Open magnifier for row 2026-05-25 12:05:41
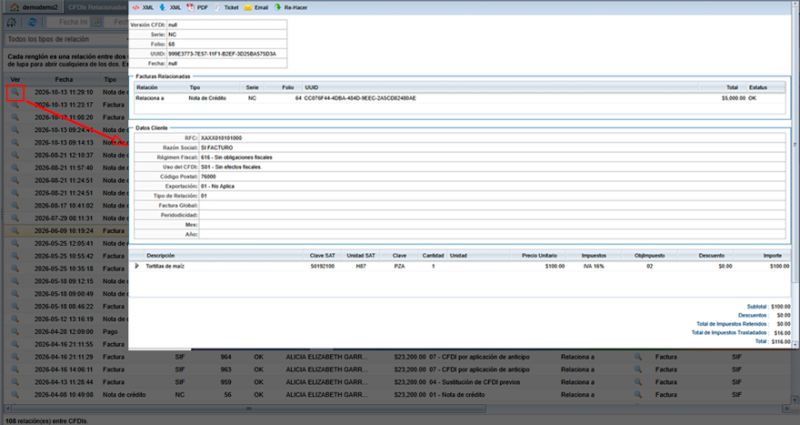Viewport: 800px width, 425px height. (x=15, y=243)
